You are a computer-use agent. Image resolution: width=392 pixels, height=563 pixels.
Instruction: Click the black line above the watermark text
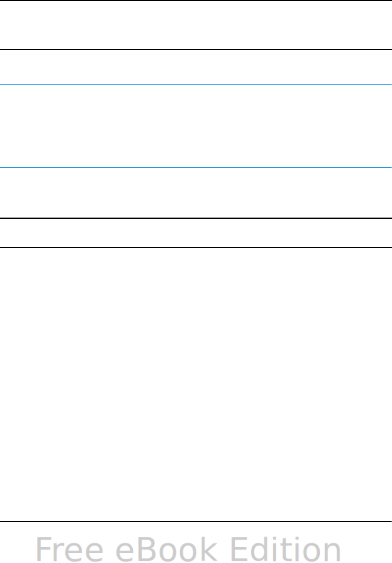[x=196, y=522]
